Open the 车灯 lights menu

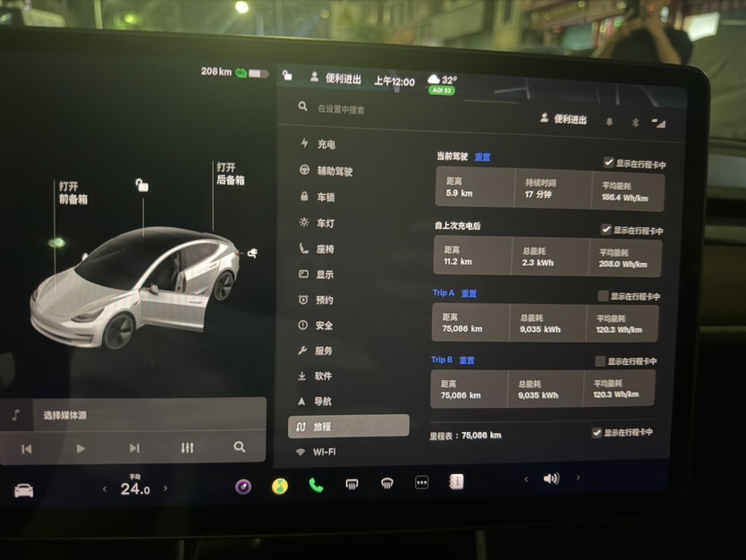point(317,223)
